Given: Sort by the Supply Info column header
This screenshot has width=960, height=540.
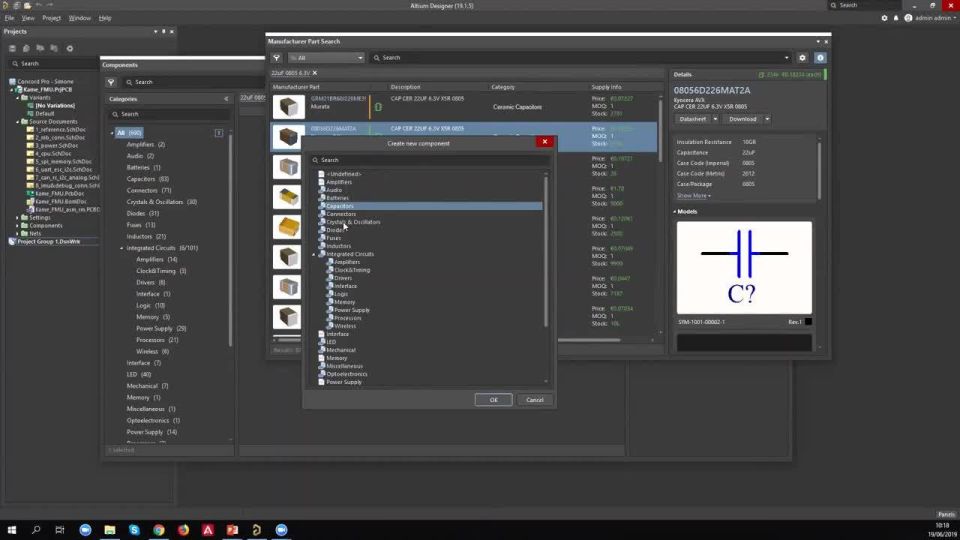Looking at the screenshot, I should (606, 87).
